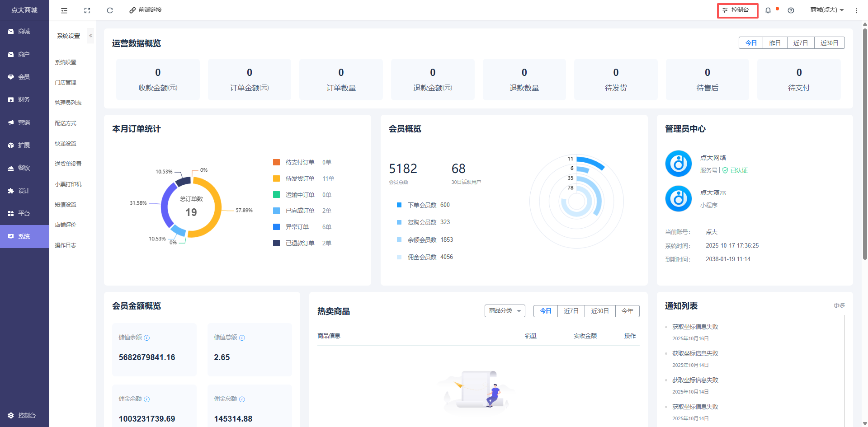Click the 收款金额(元) stat card
The width and height of the screenshot is (868, 427).
coord(158,80)
